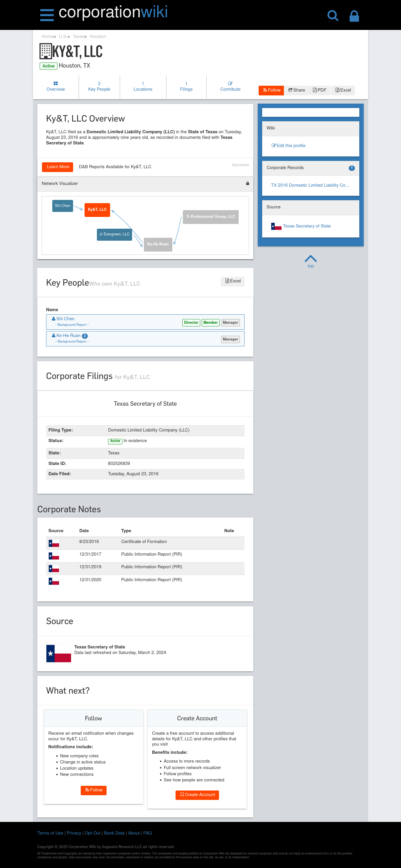Click the Manager badge for Ke-He Ruan
The height and width of the screenshot is (868, 401).
230,340
